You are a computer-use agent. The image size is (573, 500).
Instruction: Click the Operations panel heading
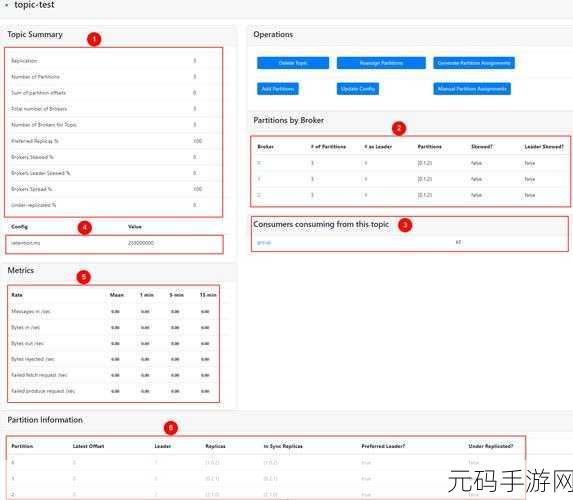(273, 34)
